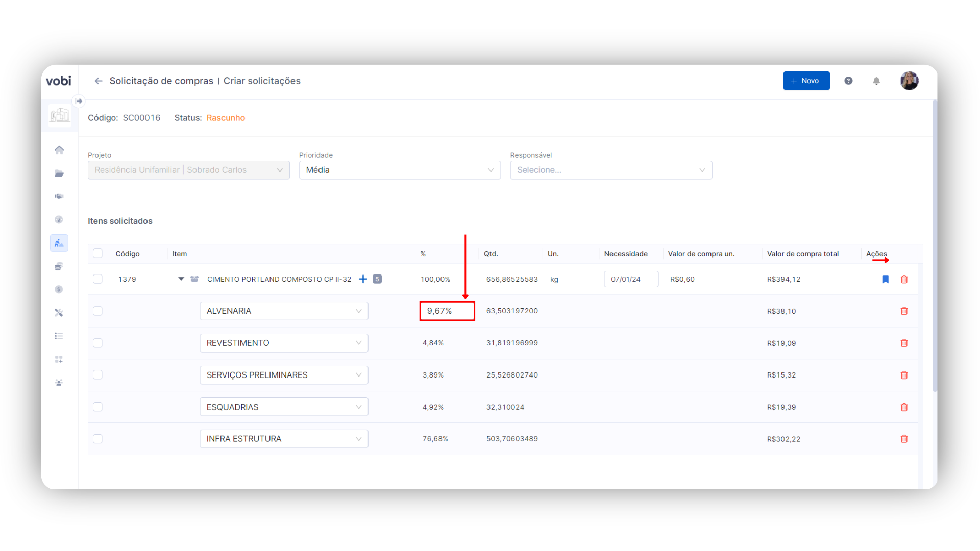Click the Novo button
This screenshot has height=551, width=980.
click(806, 81)
